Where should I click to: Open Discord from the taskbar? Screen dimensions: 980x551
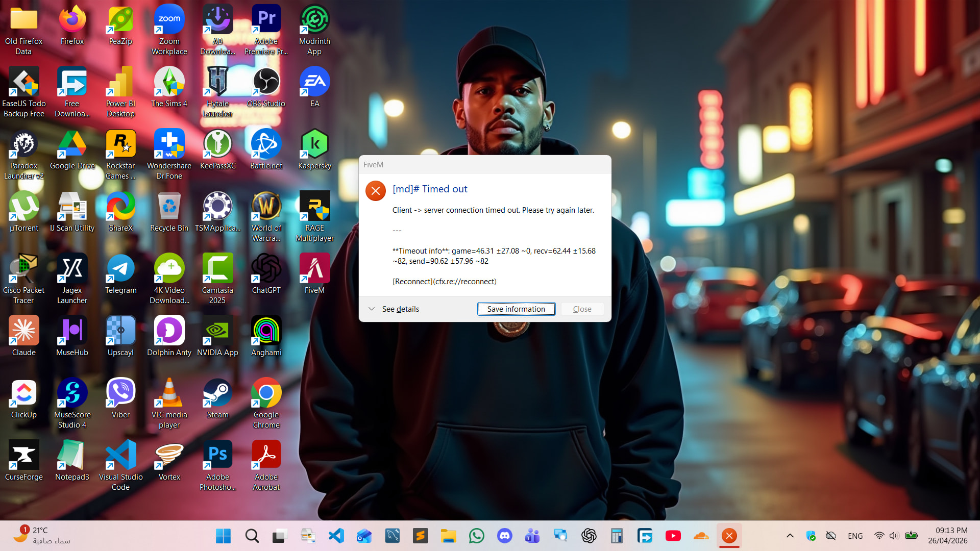(504, 536)
